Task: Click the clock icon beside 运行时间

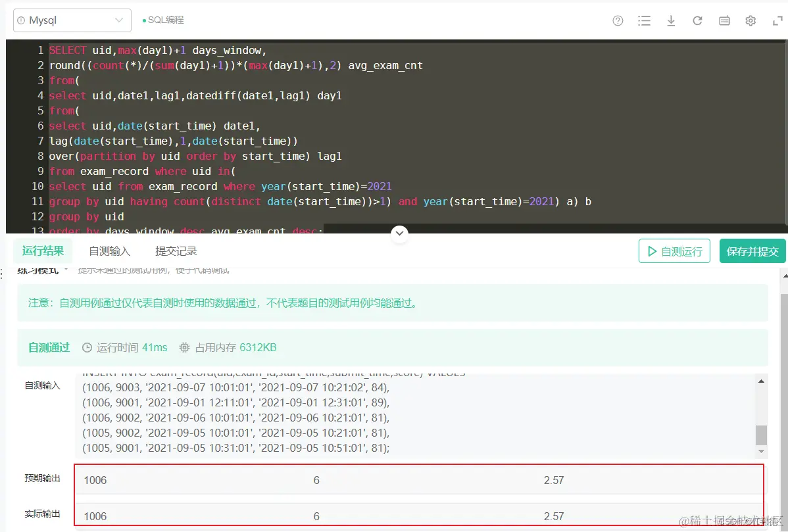Action: (x=87, y=348)
